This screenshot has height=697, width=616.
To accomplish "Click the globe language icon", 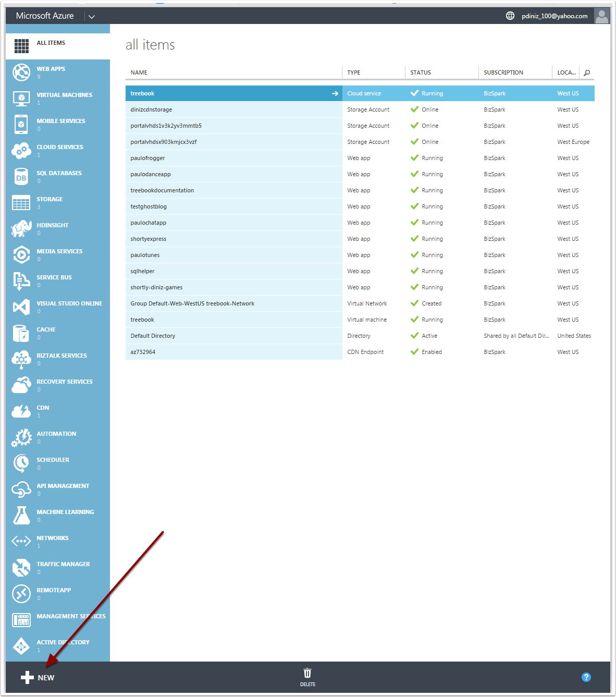I will pos(510,16).
